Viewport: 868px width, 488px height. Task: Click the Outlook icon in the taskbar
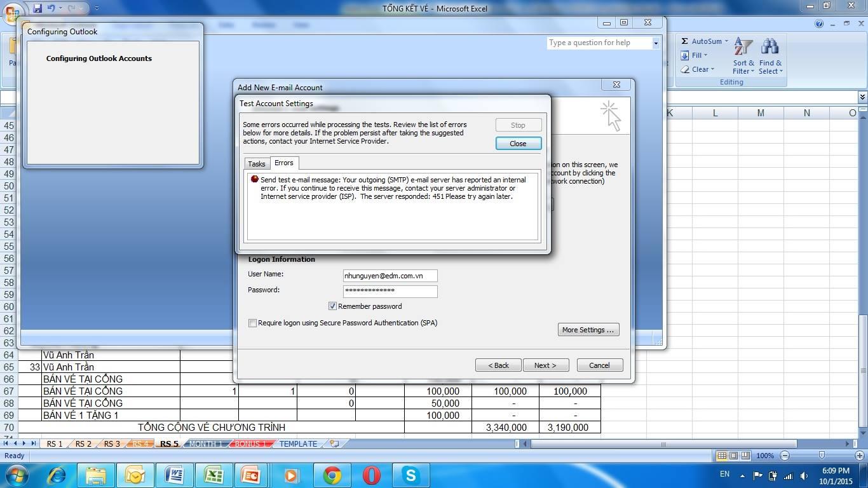point(135,475)
